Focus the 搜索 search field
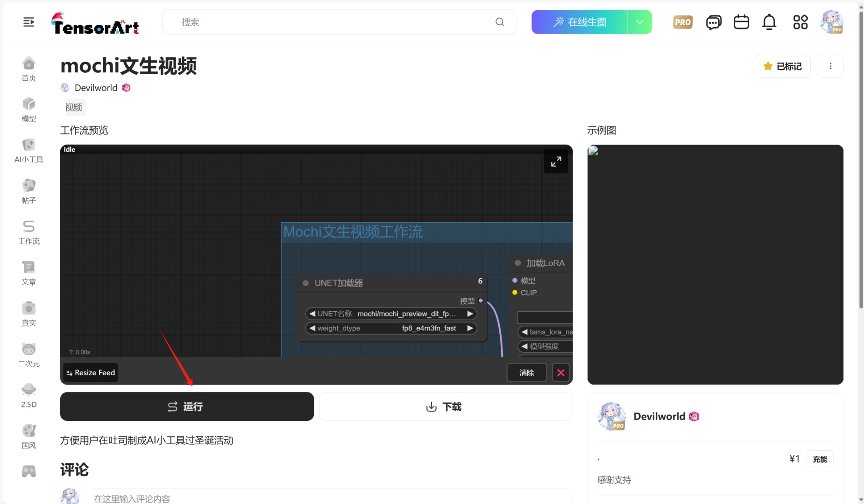 coord(340,22)
